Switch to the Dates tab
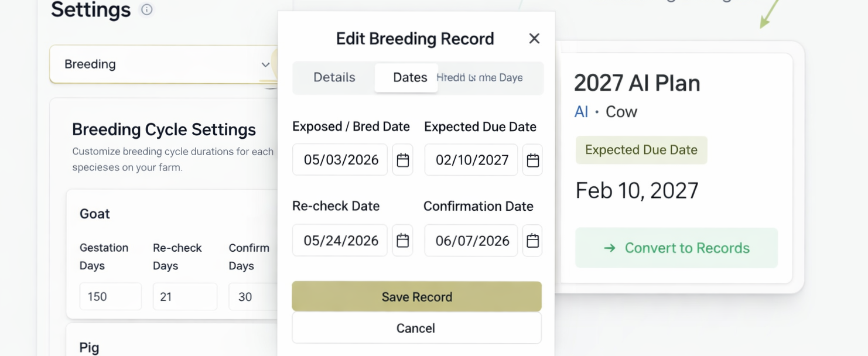This screenshot has height=356, width=868. tap(410, 77)
